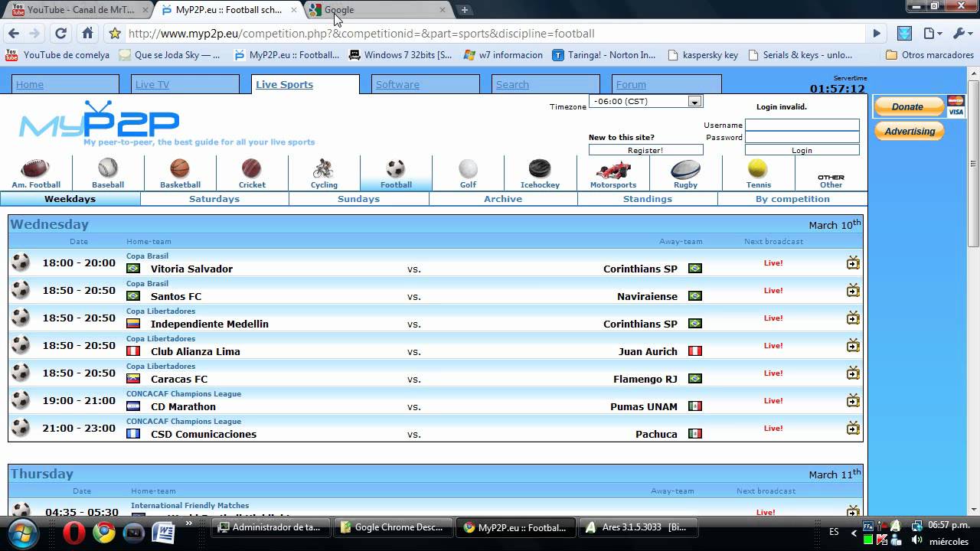Open the Home site tab
Screen dimensions: 980x551
(65, 84)
